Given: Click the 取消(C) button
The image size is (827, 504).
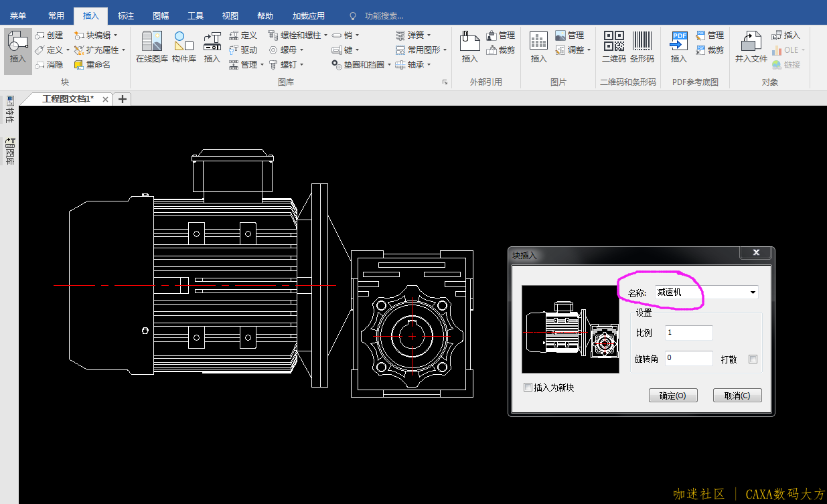Looking at the screenshot, I should pos(737,396).
